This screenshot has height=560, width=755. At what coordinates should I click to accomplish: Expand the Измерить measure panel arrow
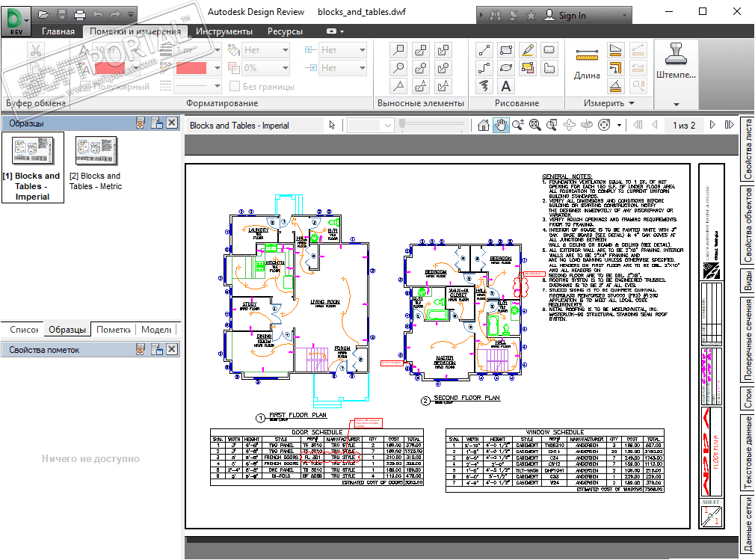(x=632, y=103)
